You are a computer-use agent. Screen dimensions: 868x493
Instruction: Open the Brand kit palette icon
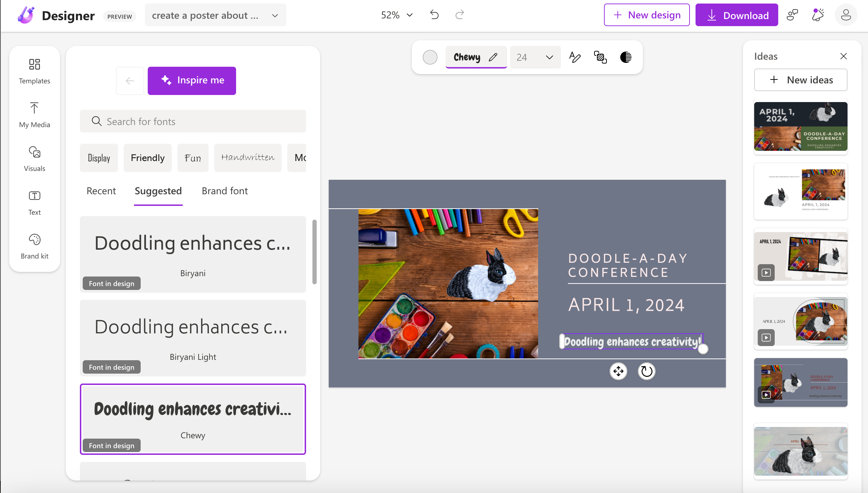[x=34, y=246]
